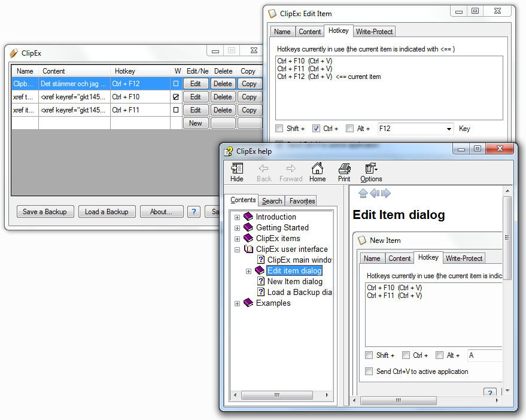
Task: Expand the Getting Started tree node
Action: point(237,228)
